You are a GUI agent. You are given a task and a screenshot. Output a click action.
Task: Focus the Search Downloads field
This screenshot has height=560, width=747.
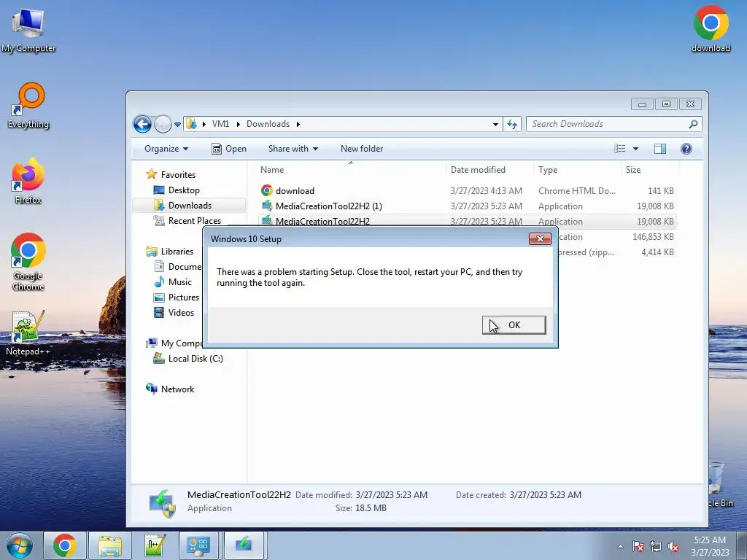click(x=608, y=124)
